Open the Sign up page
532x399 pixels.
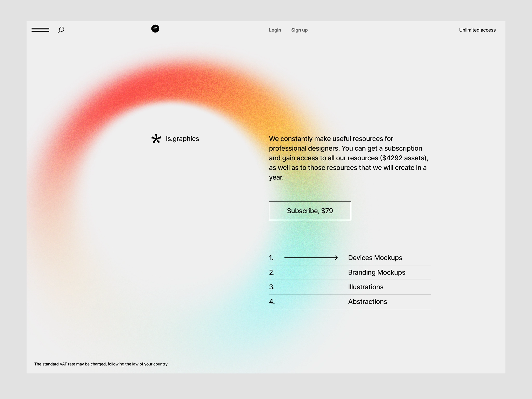coord(299,30)
